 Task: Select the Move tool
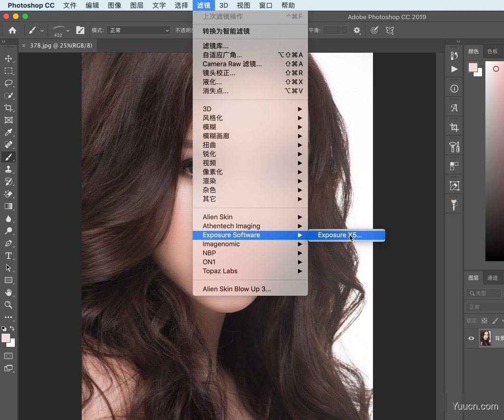pyautogui.click(x=9, y=58)
